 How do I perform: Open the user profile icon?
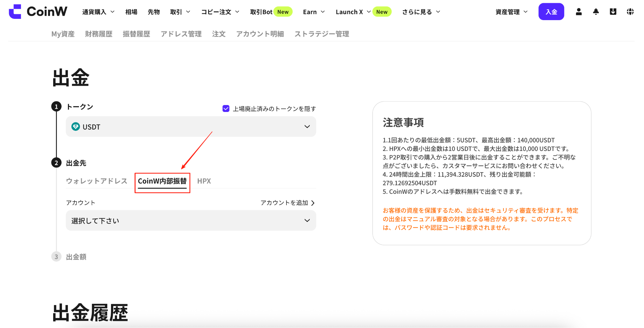click(579, 12)
